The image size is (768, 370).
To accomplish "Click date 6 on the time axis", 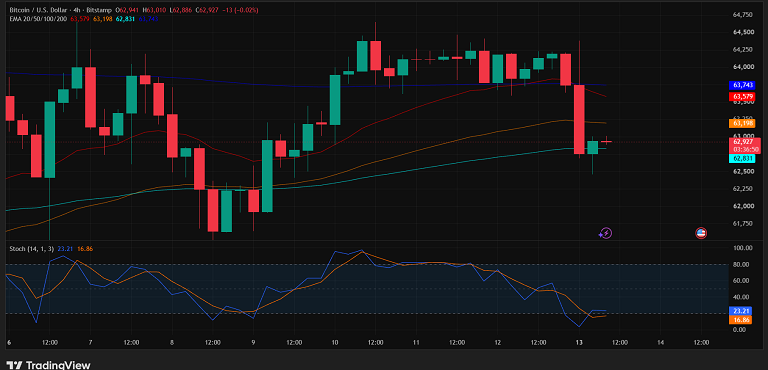I will [x=9, y=342].
